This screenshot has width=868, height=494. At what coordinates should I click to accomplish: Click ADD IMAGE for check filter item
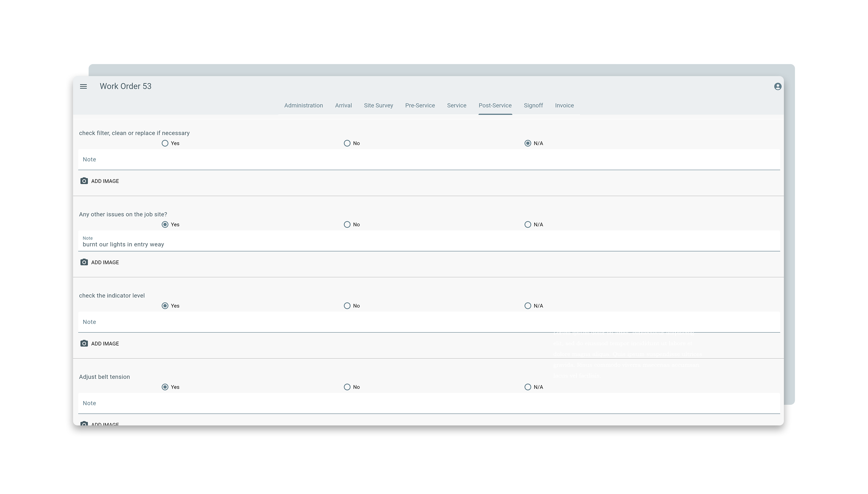pyautogui.click(x=105, y=181)
